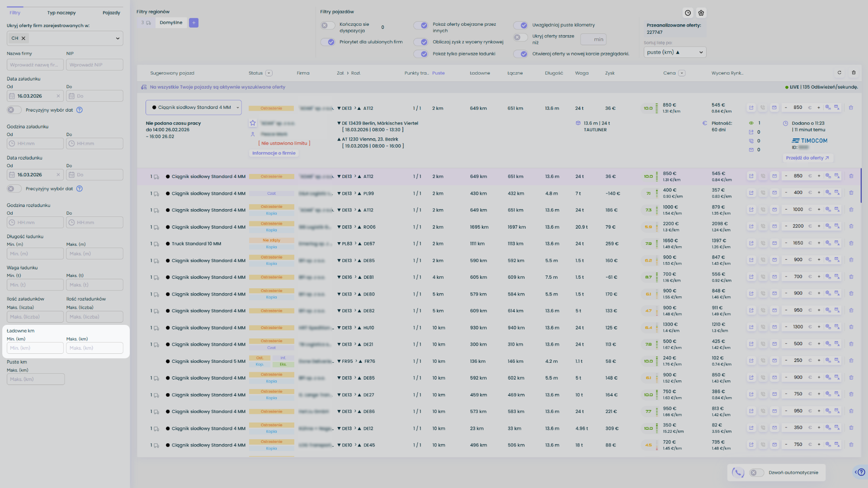The width and height of the screenshot is (868, 488).
Task: Enable Dzwoń automatycznie toggle
Action: (x=756, y=473)
